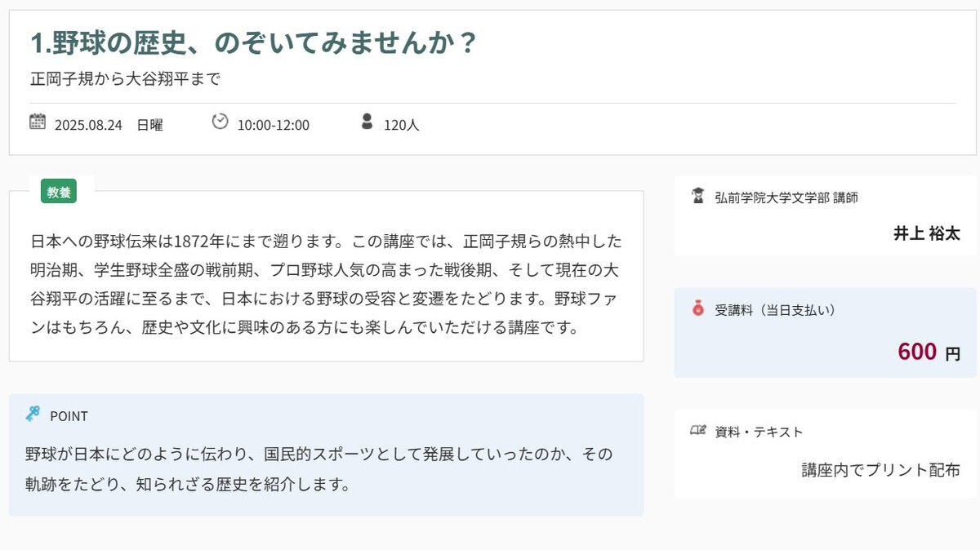Image resolution: width=980 pixels, height=550 pixels.
Task: Click the book icon beside 資料・テキスト
Action: pyautogui.click(x=697, y=430)
